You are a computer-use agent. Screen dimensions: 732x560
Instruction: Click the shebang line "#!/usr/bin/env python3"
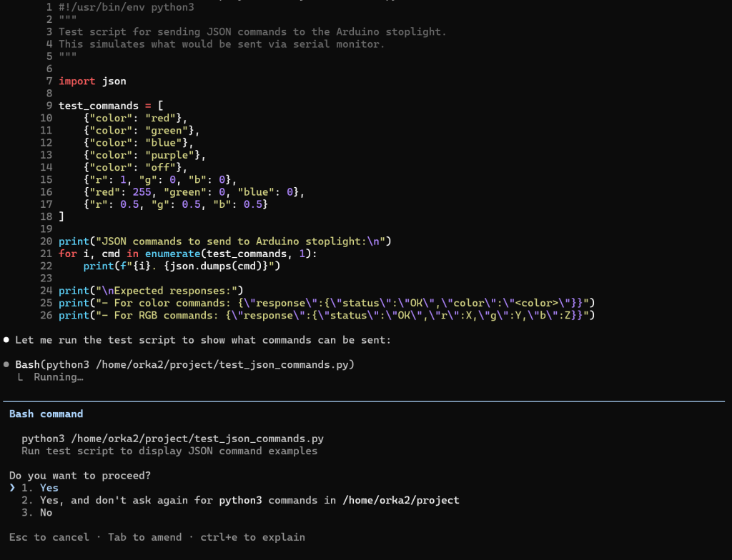[x=126, y=7]
